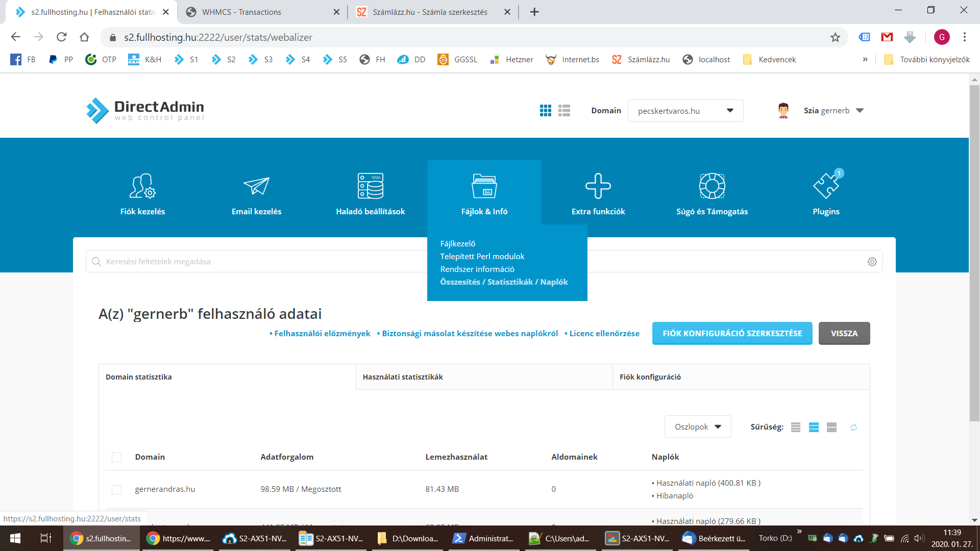The width and height of the screenshot is (980, 551).
Task: Open the Windows Start menu
Action: (x=15, y=538)
